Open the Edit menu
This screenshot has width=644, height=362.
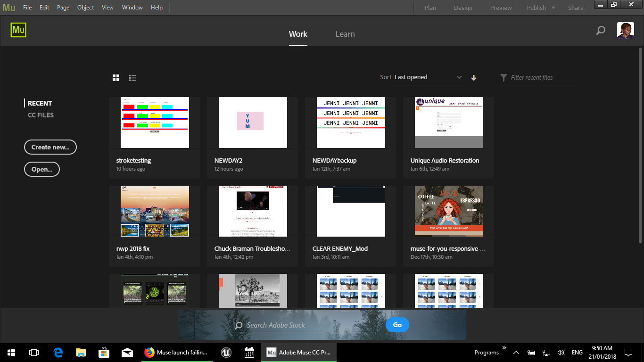(x=44, y=8)
